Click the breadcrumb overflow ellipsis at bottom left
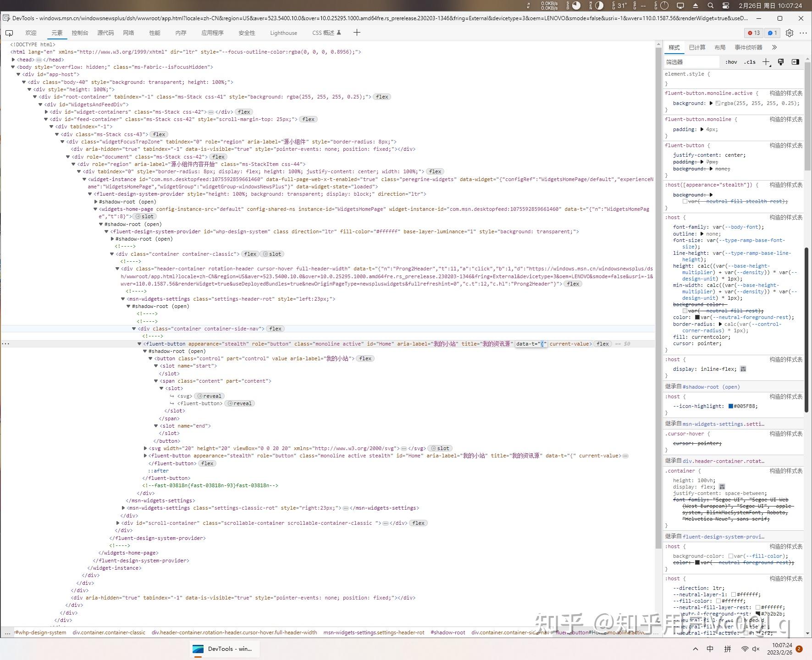Screen dimensions: 812x660 7,632
